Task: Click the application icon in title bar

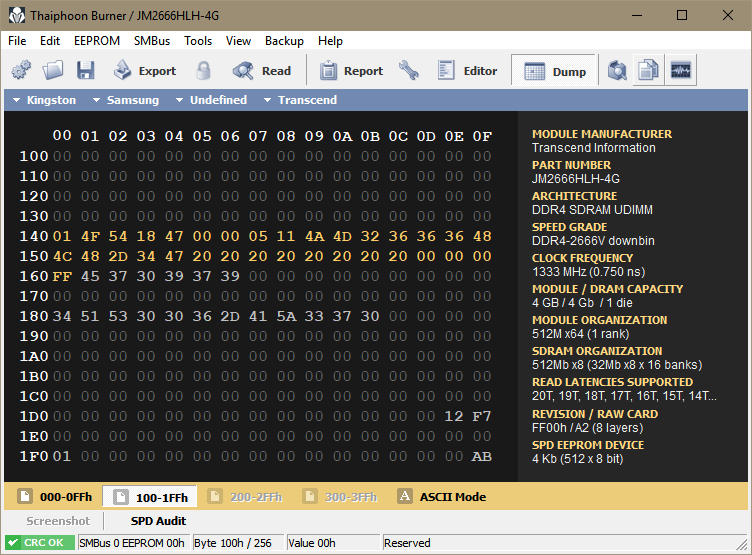Action: tap(17, 15)
